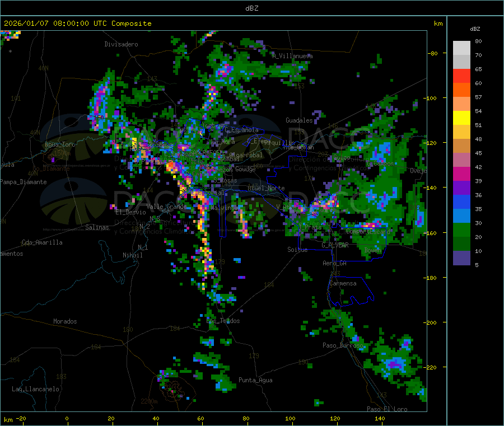The image size is (504, 426).
Task: Click the 'Co_Diamante' map label
Action: tap(51, 168)
